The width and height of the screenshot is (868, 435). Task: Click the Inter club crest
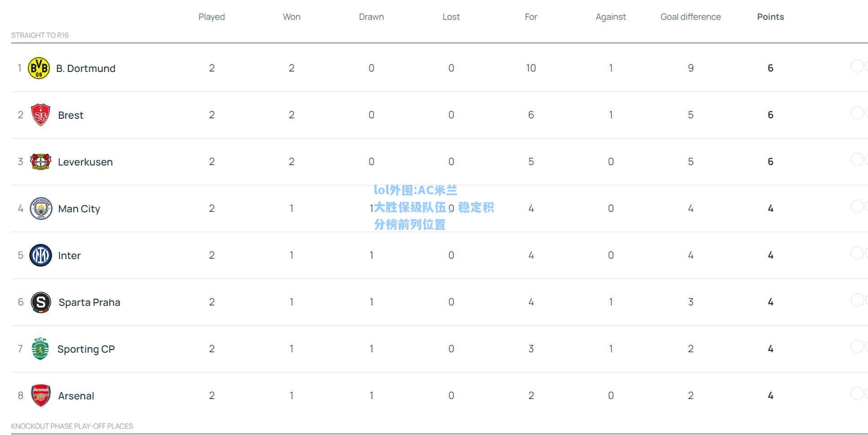click(40, 255)
